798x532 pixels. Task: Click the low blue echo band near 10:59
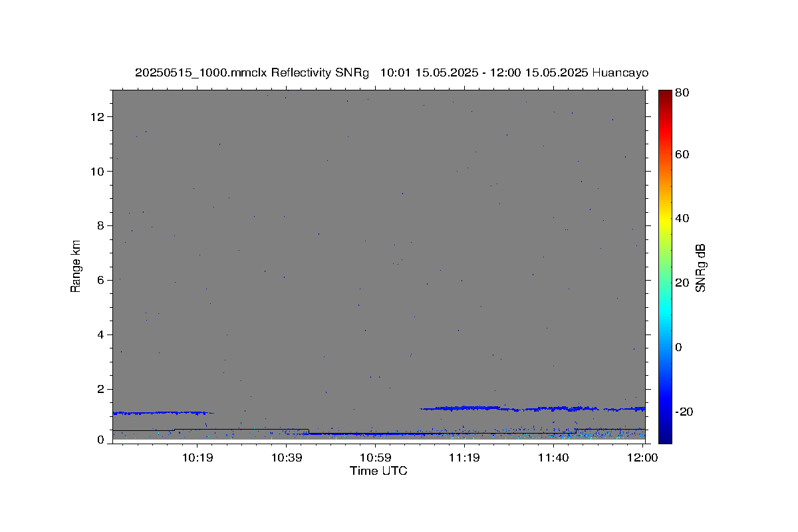tap(375, 434)
